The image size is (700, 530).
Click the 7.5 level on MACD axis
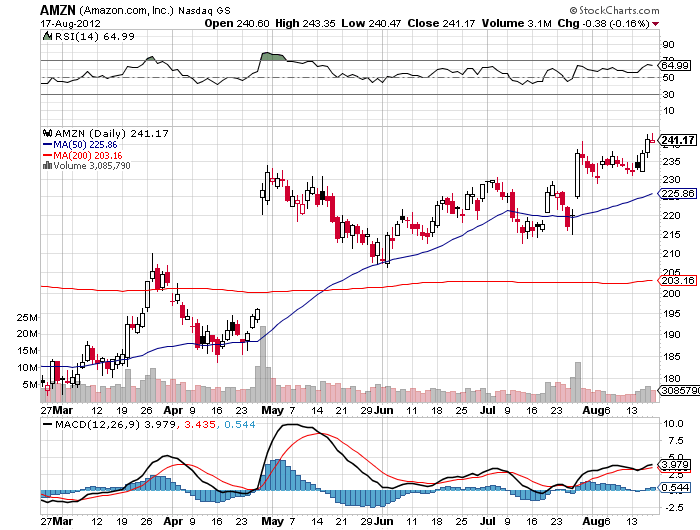[x=676, y=441]
